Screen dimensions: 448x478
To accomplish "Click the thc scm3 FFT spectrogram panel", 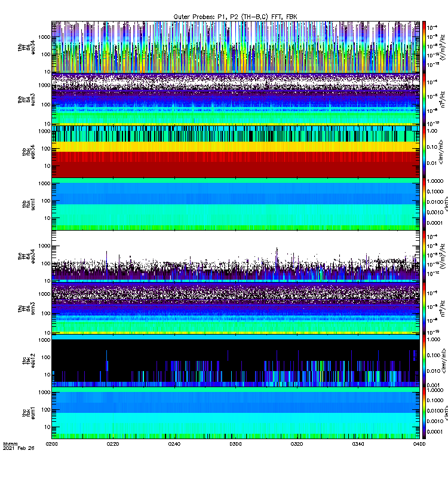I will 235,308.
